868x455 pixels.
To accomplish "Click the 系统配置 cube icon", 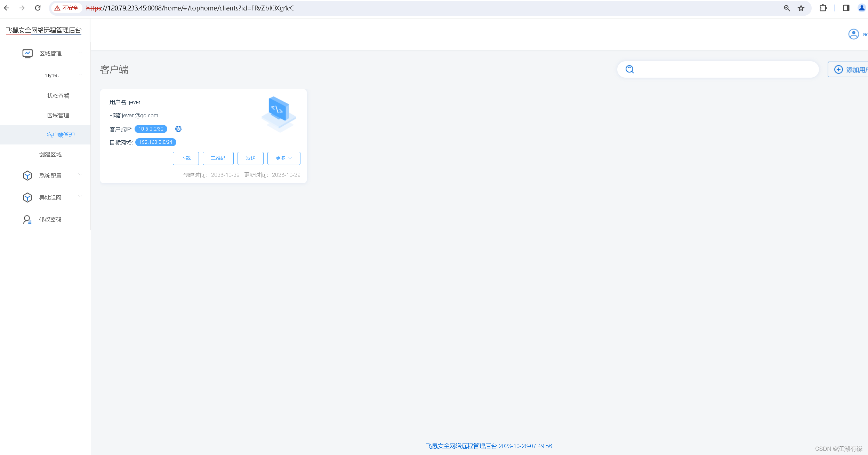I will click(x=27, y=175).
